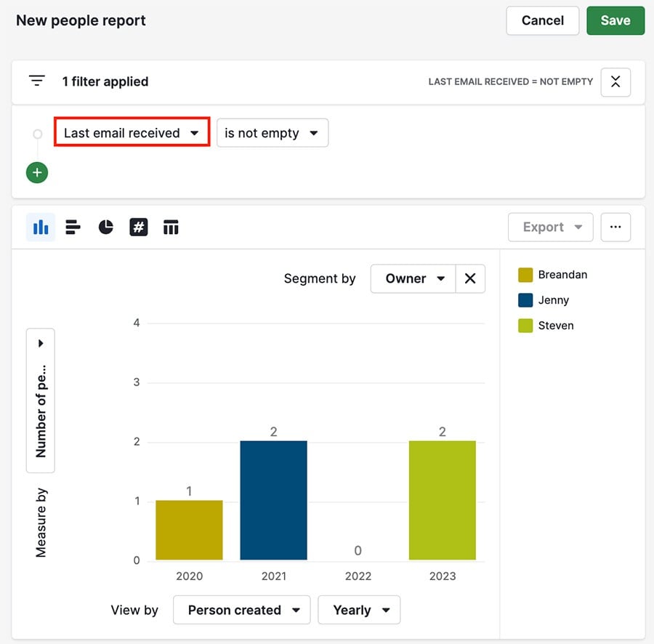This screenshot has width=654, height=644.
Task: Open the Export dropdown
Action: (550, 227)
